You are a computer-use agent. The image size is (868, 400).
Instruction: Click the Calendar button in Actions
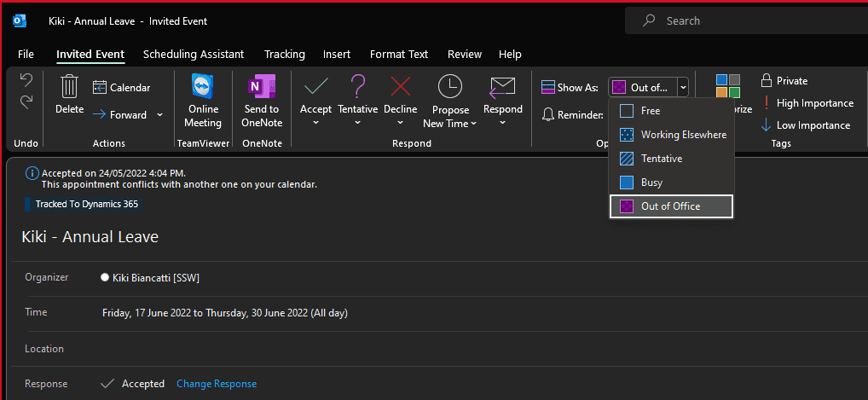121,87
